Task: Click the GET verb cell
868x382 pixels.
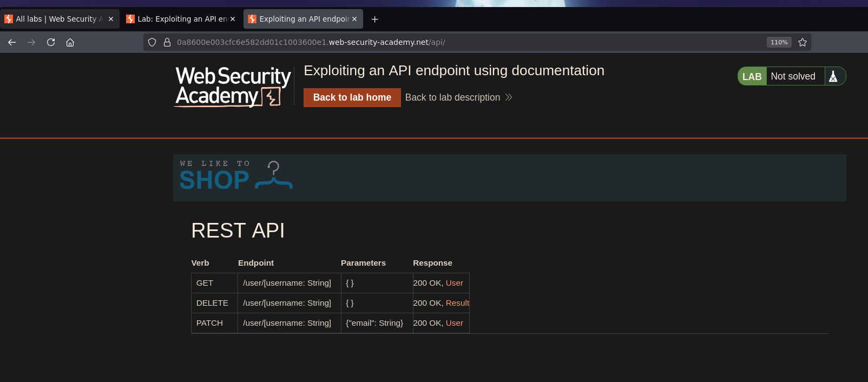Action: point(214,283)
